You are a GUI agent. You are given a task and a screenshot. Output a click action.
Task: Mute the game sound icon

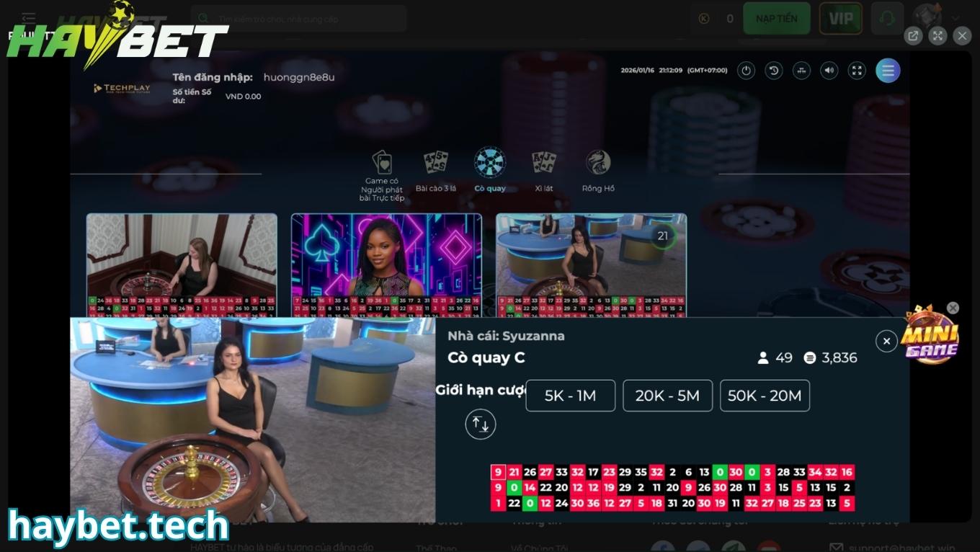(x=829, y=70)
